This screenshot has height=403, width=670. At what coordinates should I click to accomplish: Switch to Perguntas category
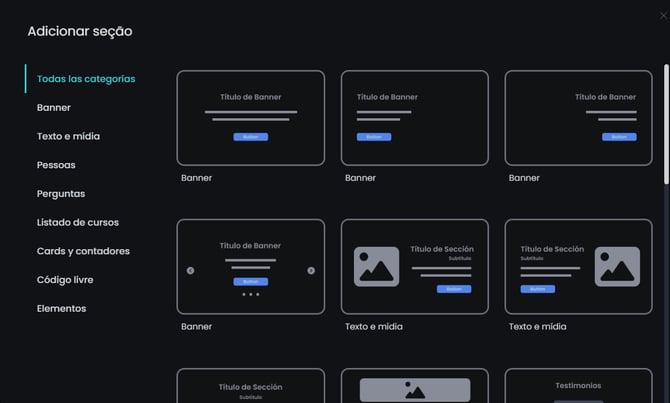[x=61, y=194]
